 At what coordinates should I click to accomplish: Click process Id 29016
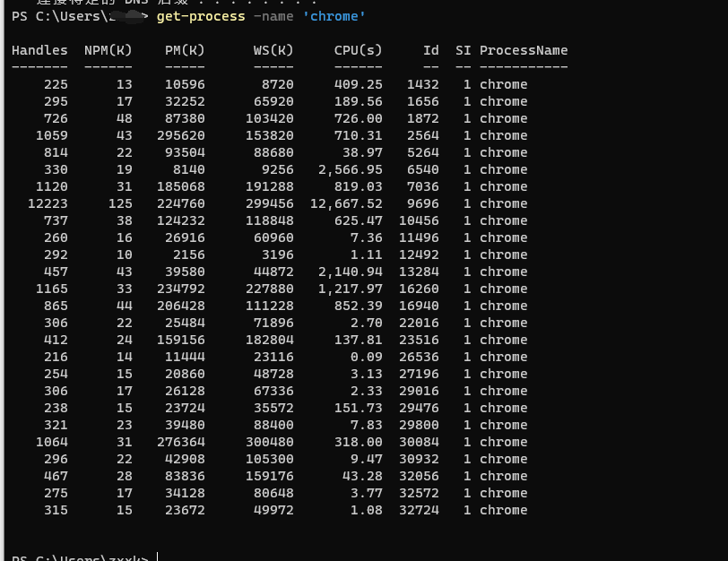(419, 391)
